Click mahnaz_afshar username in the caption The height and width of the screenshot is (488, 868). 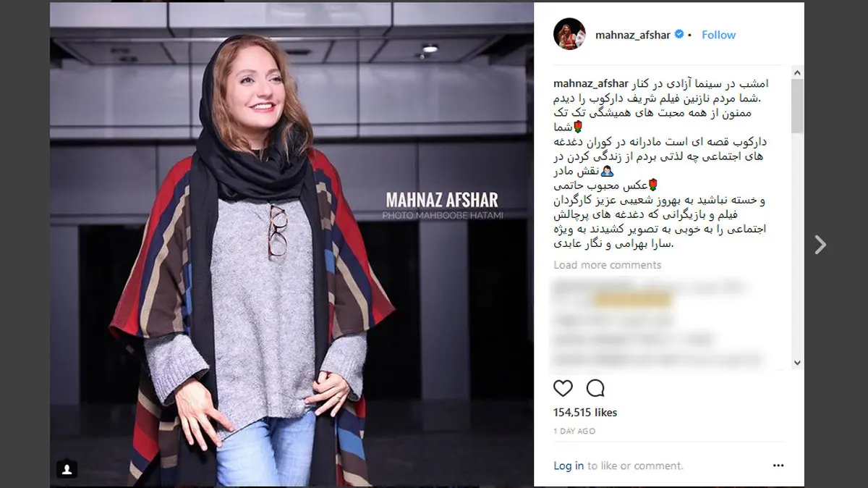[591, 84]
